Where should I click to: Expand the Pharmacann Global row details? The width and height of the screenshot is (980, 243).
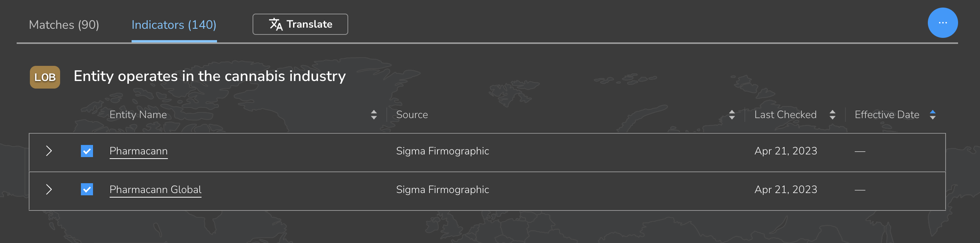49,189
